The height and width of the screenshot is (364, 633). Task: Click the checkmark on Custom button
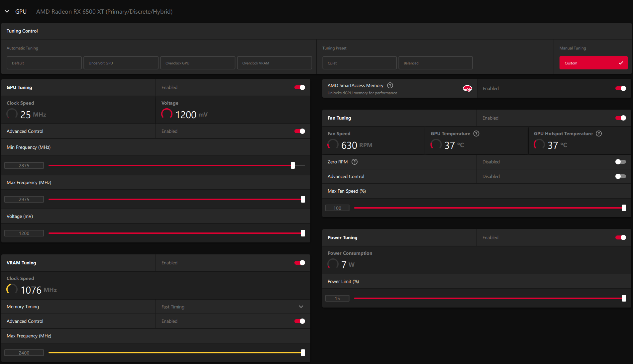coord(621,63)
